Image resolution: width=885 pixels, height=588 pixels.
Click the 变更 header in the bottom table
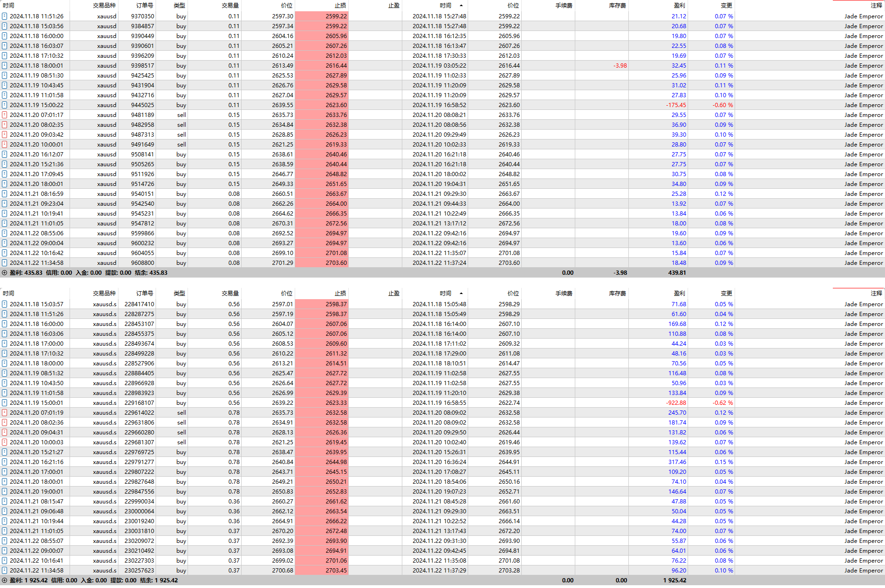coord(727,293)
